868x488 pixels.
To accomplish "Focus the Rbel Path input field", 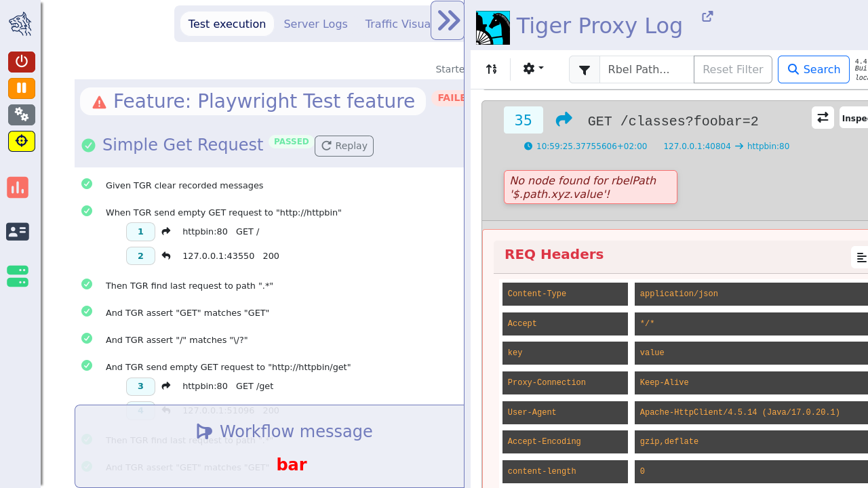I will point(647,70).
